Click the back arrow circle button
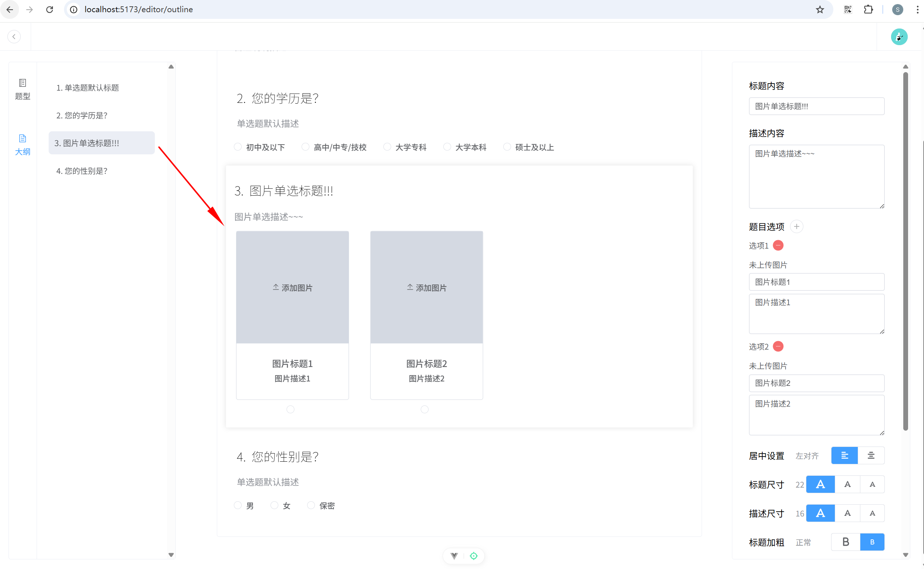The width and height of the screenshot is (924, 569). [x=14, y=37]
